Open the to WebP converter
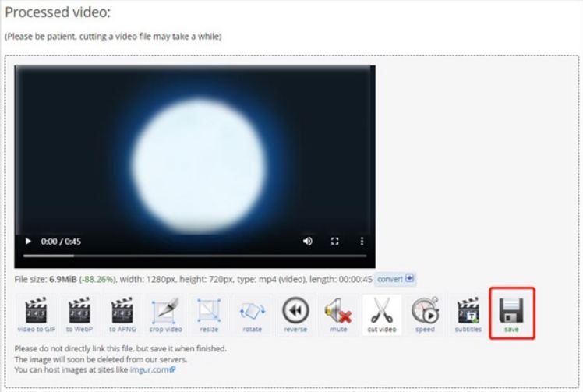Screen dimensions: 583x392 [x=79, y=315]
